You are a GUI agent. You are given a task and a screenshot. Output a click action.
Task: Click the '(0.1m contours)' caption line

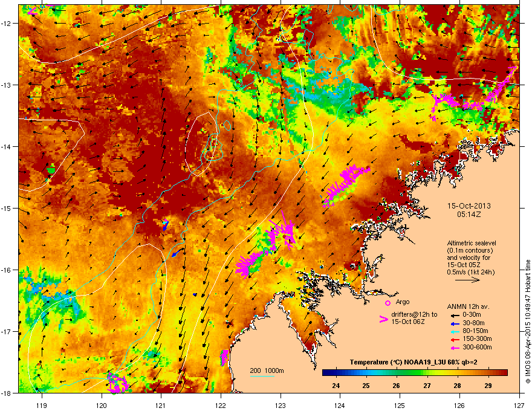470,251
